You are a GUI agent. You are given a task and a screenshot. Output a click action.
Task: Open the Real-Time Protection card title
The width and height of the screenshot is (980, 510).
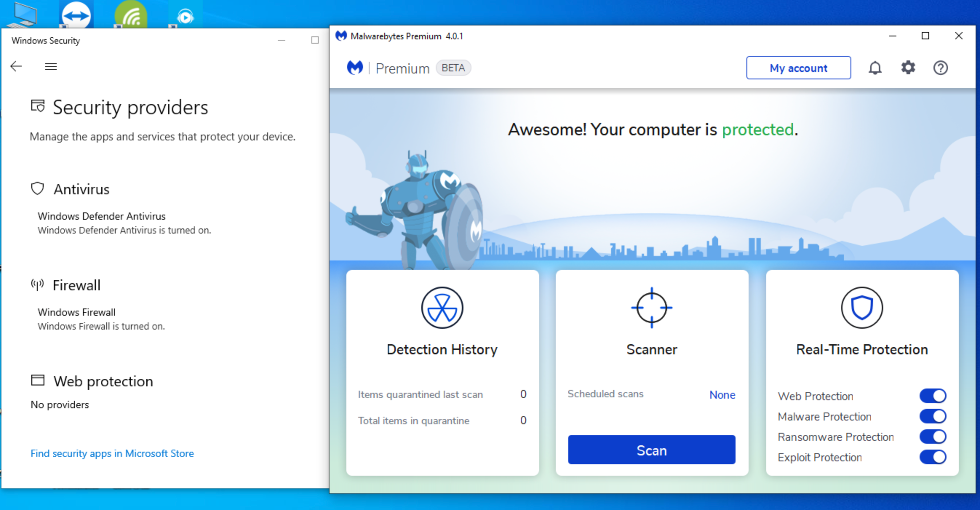[x=862, y=350]
